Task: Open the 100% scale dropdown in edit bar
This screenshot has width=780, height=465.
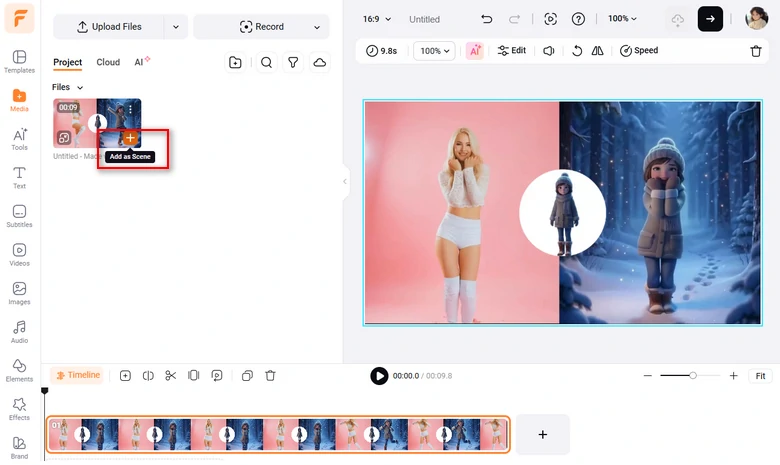Action: pyautogui.click(x=434, y=51)
